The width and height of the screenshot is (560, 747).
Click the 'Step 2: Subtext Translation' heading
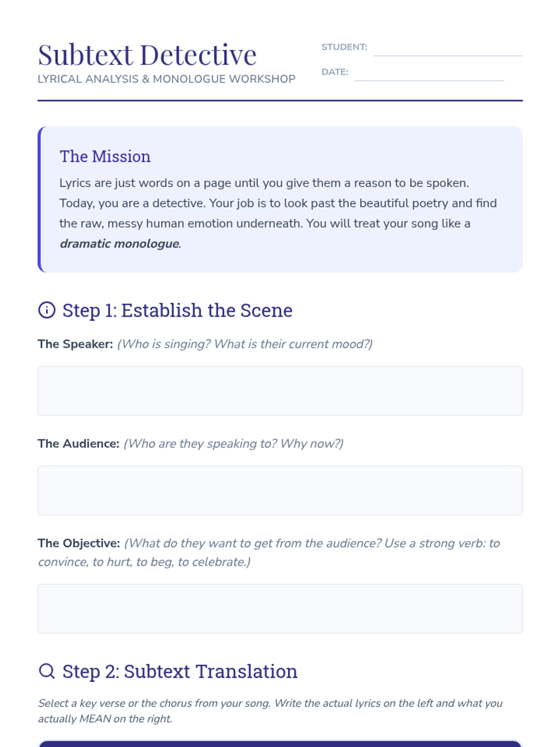180,671
